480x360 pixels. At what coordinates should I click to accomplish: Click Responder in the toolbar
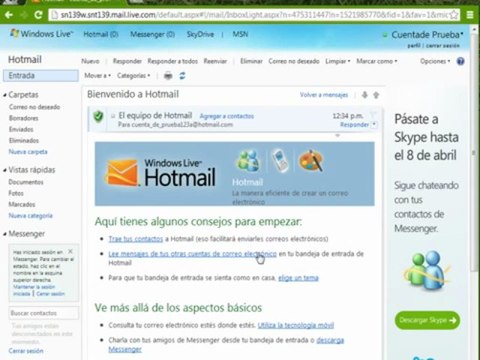click(127, 61)
